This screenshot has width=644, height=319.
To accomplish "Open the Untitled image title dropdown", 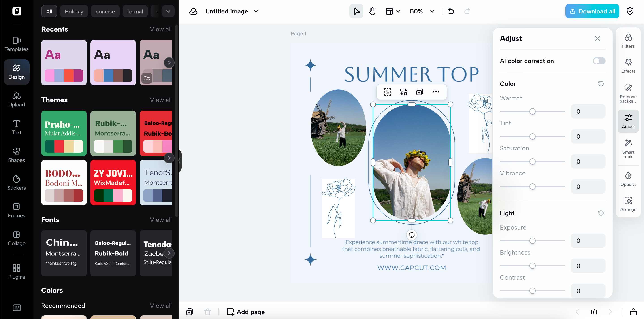I will click(x=256, y=11).
